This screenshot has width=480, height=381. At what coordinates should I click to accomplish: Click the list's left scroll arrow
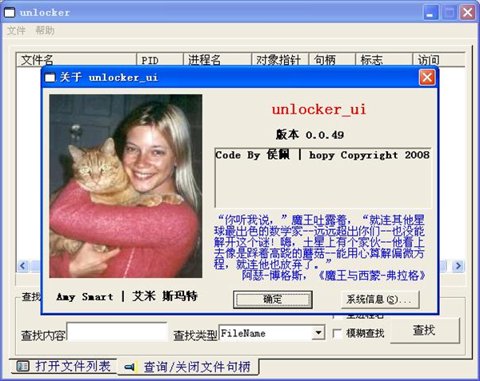pos(23,266)
